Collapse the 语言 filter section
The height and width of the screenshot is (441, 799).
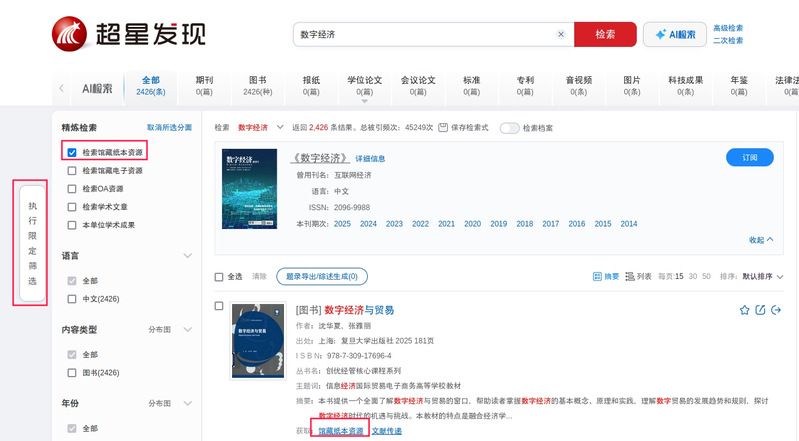(187, 256)
